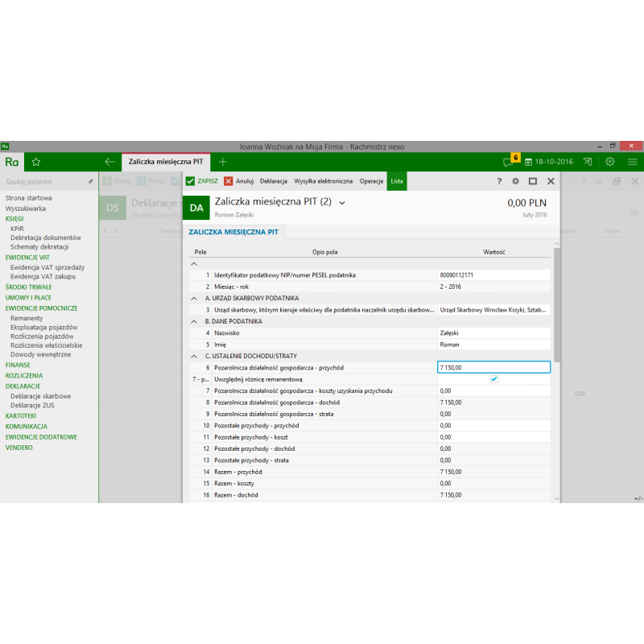Open the notifications chat icon

tap(508, 162)
